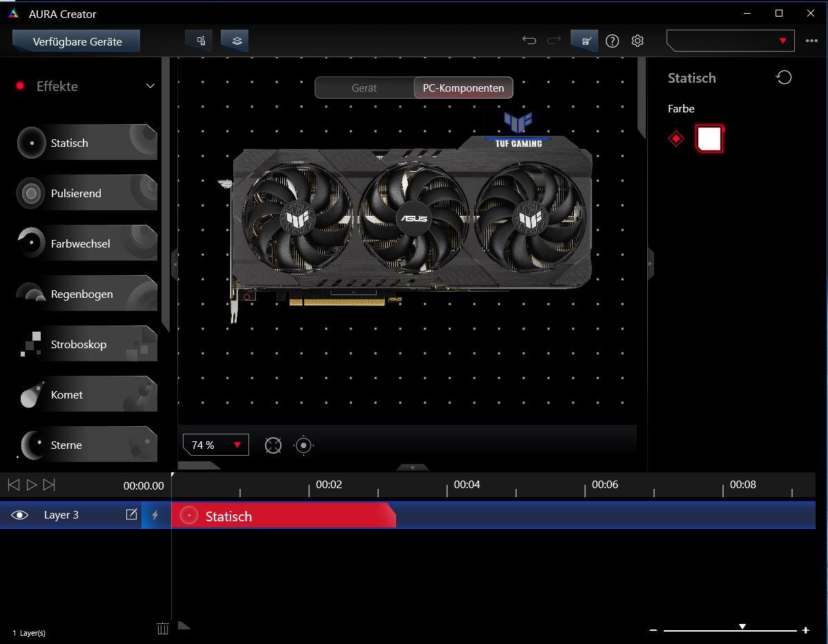Toggle Layer 3 visibility eye
Image resolution: width=828 pixels, height=644 pixels.
[x=19, y=515]
